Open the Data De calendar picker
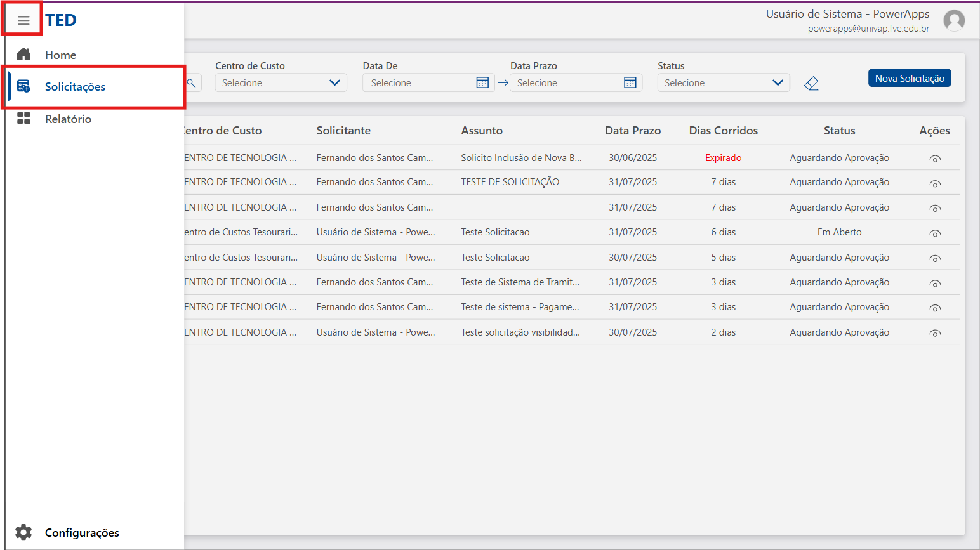Screen dimensions: 980x550 (x=482, y=83)
